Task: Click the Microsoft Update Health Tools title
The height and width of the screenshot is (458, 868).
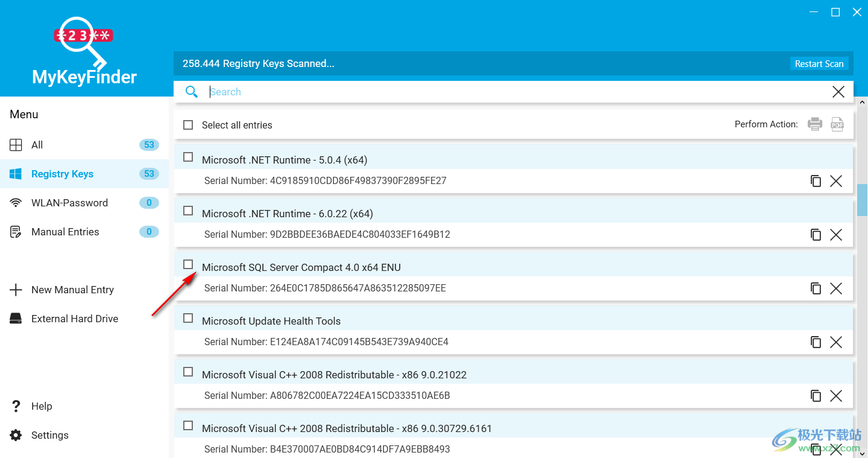Action: coord(271,321)
